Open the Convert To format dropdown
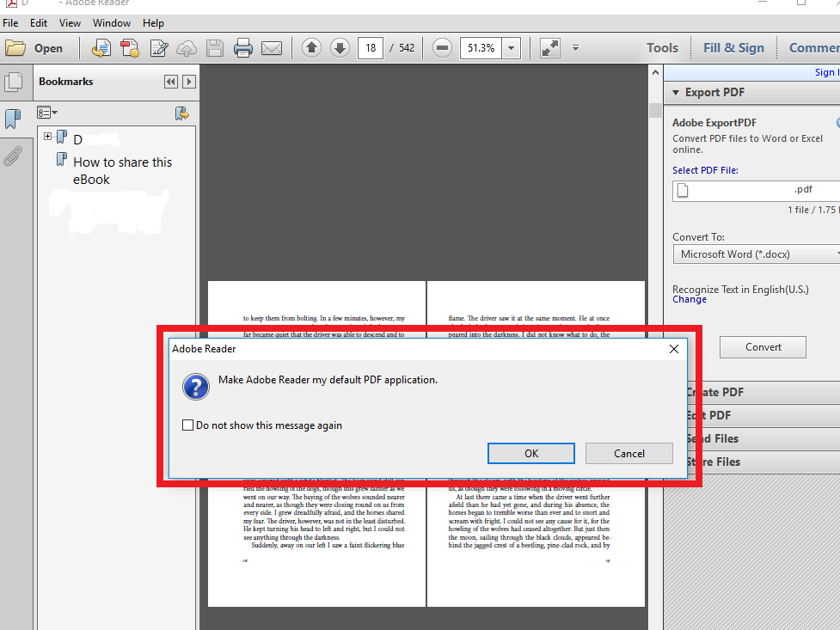Image resolution: width=840 pixels, height=630 pixels. point(757,254)
